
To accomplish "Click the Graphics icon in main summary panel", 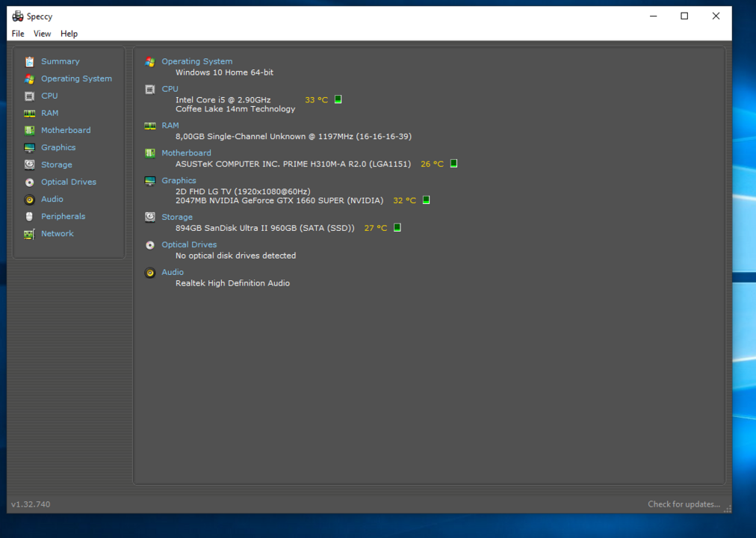I will (x=150, y=181).
